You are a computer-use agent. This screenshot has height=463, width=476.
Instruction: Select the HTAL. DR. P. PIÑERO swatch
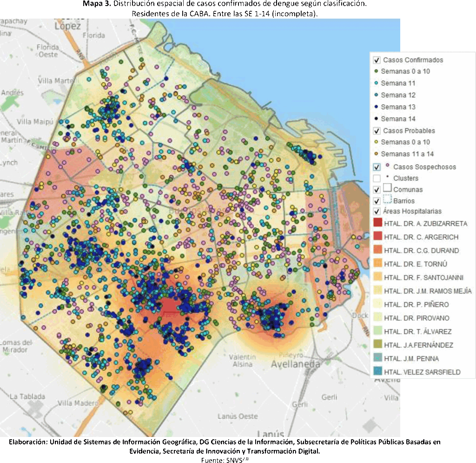pos(377,303)
